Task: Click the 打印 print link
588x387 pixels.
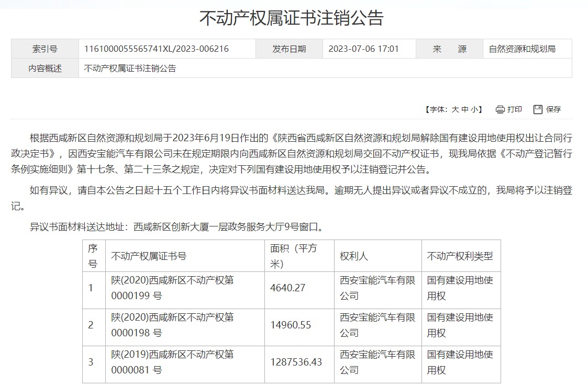Action: 515,109
